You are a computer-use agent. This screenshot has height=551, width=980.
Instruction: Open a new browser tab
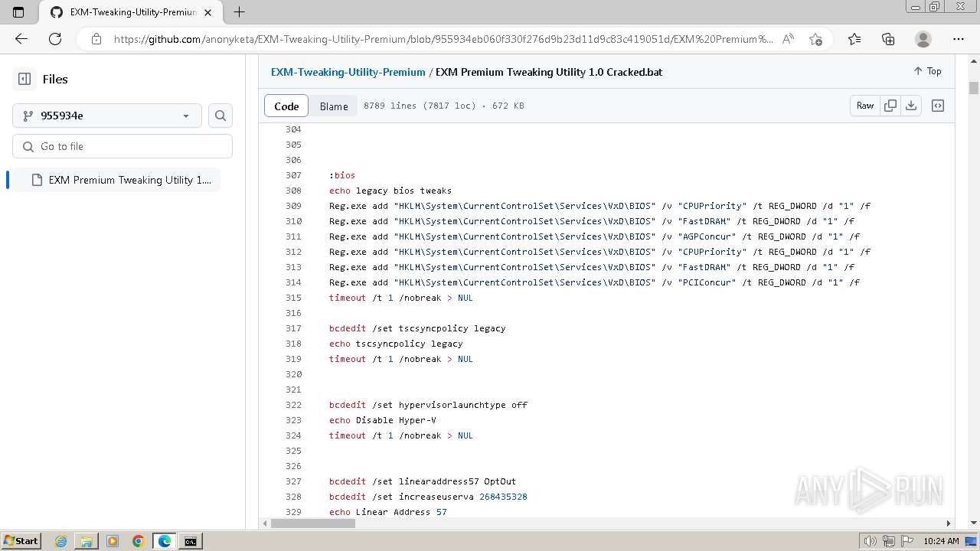[x=239, y=12]
